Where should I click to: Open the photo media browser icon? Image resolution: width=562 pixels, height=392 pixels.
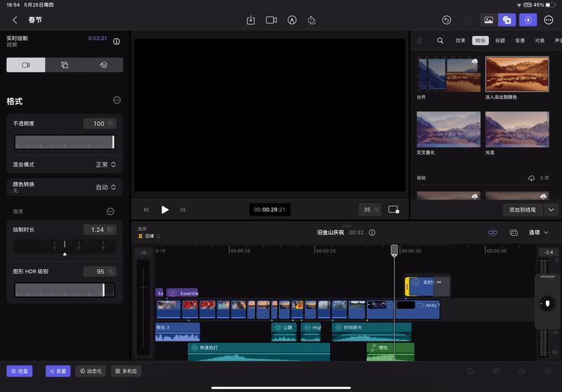click(489, 20)
